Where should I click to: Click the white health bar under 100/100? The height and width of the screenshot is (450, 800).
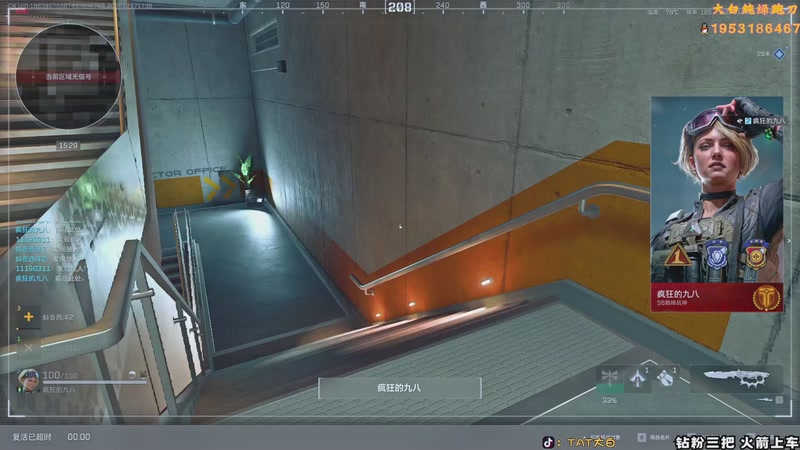pos(94,383)
